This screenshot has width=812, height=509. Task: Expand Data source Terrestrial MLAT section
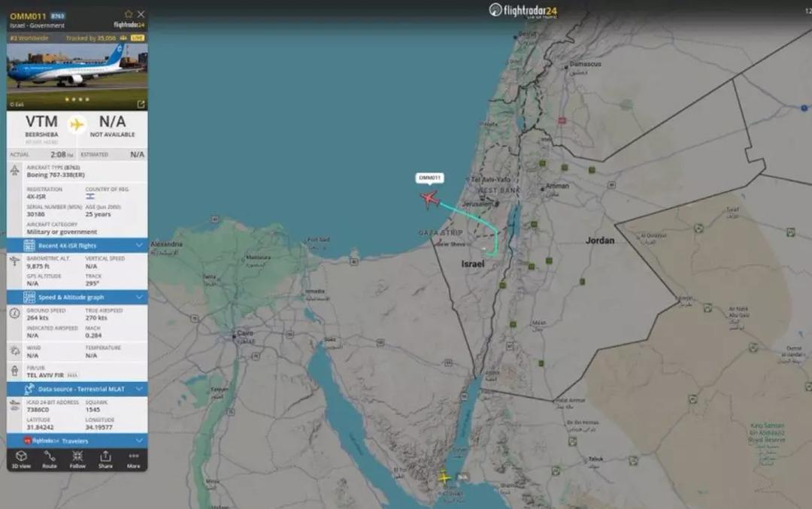click(77, 389)
